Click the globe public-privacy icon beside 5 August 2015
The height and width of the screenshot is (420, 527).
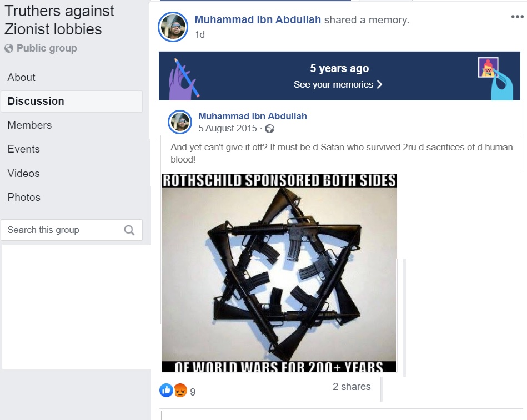pos(269,129)
